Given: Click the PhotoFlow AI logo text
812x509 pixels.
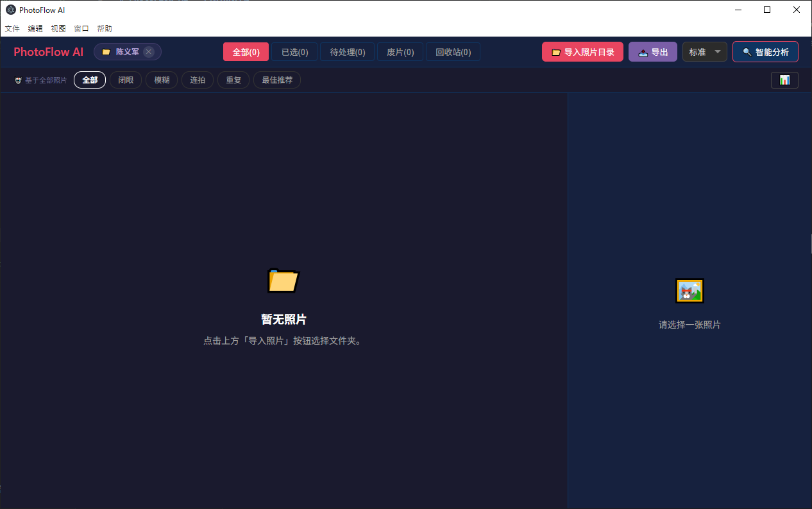Looking at the screenshot, I should pyautogui.click(x=49, y=52).
